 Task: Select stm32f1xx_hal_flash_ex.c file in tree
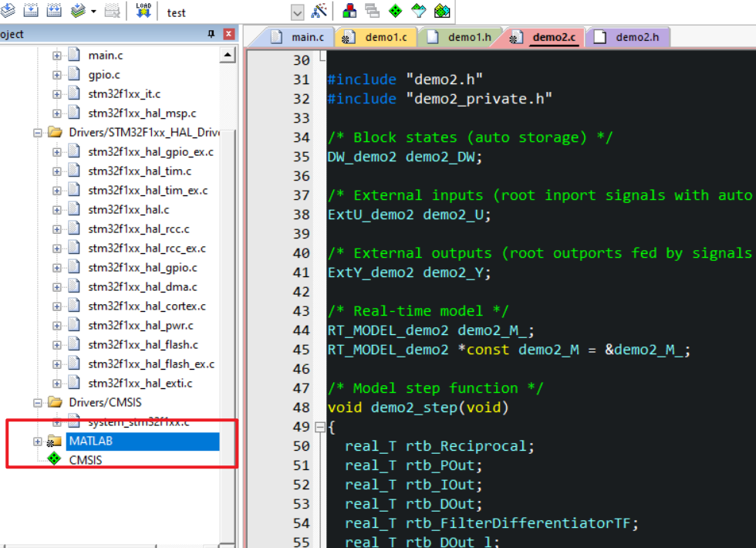tap(151, 364)
